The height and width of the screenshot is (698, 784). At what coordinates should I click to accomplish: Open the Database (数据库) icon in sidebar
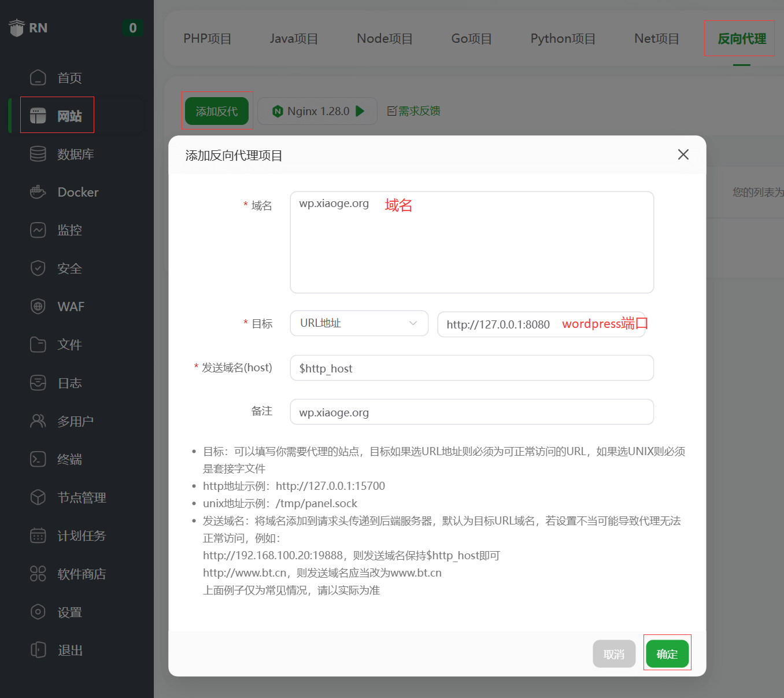pos(38,154)
